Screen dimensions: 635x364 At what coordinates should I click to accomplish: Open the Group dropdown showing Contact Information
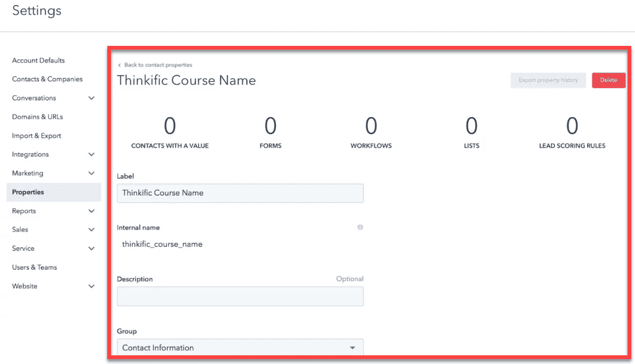(240, 347)
